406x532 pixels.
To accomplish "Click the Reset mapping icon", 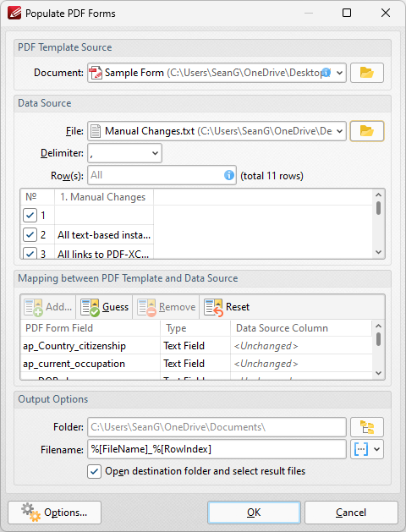I will click(x=214, y=307).
